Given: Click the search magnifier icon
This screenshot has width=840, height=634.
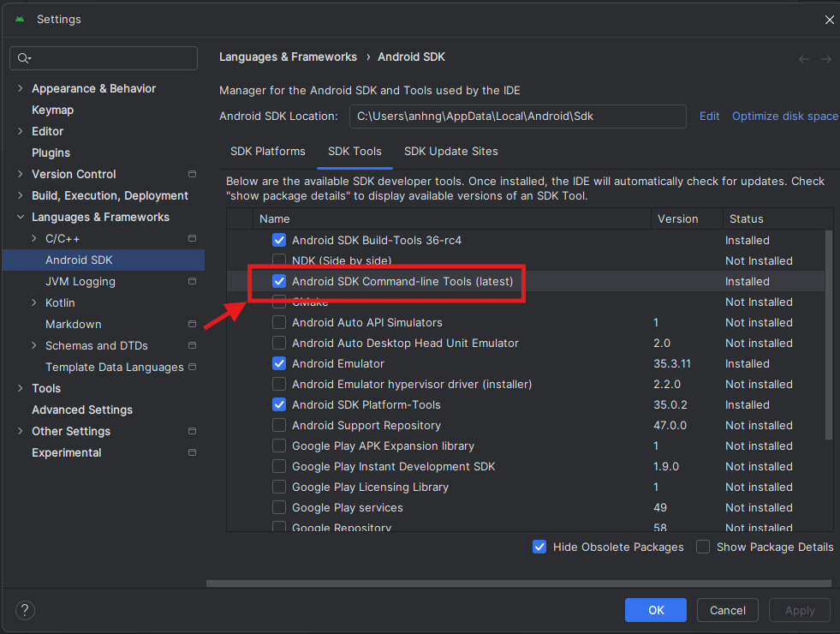Looking at the screenshot, I should click(x=23, y=58).
